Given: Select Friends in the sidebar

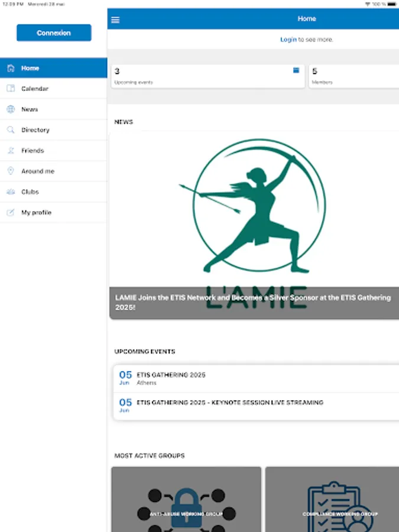Looking at the screenshot, I should click(x=54, y=151).
